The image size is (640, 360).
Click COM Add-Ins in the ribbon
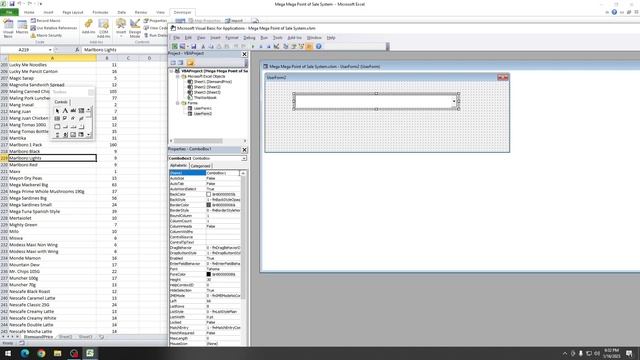coord(104,28)
